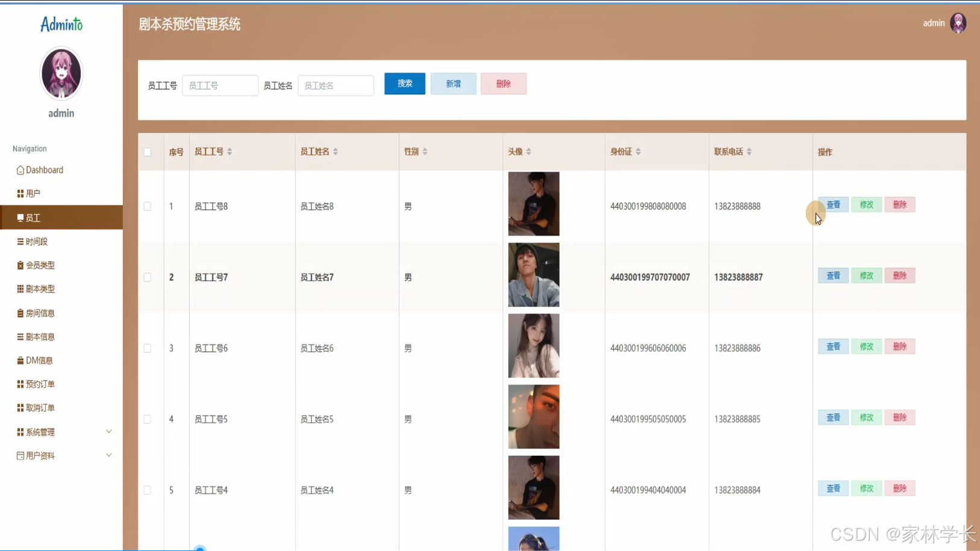Click 删除 for 员工工号5
The image size is (980, 551).
pos(900,417)
